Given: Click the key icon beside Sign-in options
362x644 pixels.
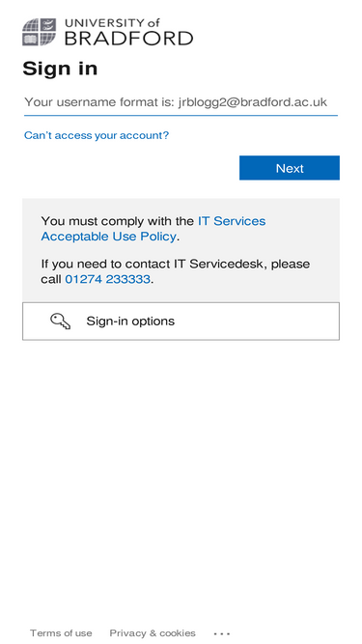Looking at the screenshot, I should (60, 322).
